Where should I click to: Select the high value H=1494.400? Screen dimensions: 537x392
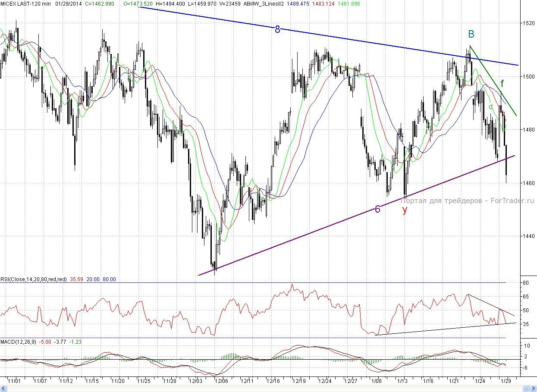(170, 3)
